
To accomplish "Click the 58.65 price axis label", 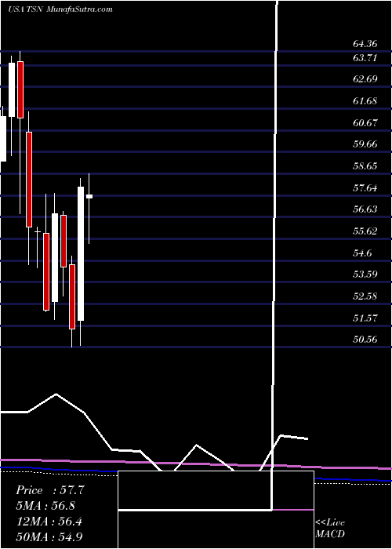I will tap(365, 166).
